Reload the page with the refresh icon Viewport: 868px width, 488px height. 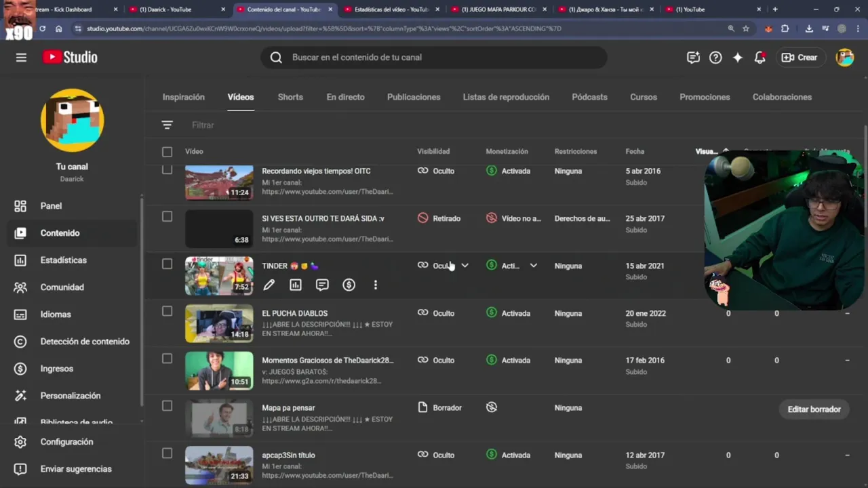tap(42, 28)
